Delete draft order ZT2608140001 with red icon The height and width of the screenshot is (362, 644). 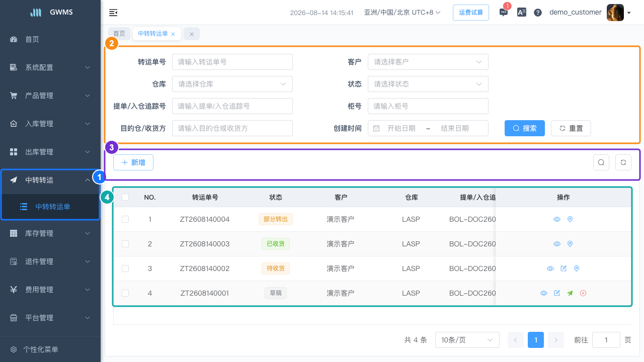coord(583,293)
